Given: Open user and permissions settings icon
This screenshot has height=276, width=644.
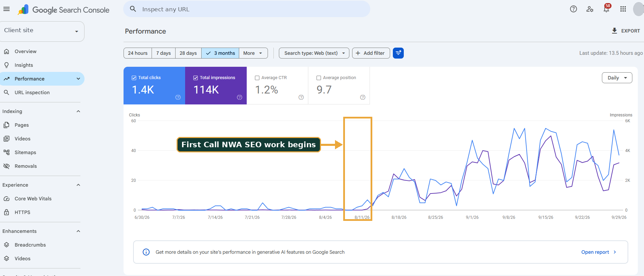Looking at the screenshot, I should 590,9.
